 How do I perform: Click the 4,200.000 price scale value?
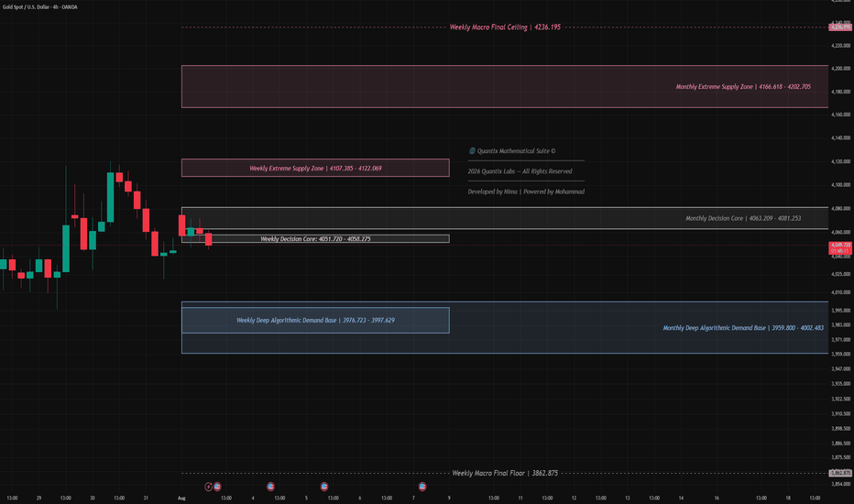point(840,69)
